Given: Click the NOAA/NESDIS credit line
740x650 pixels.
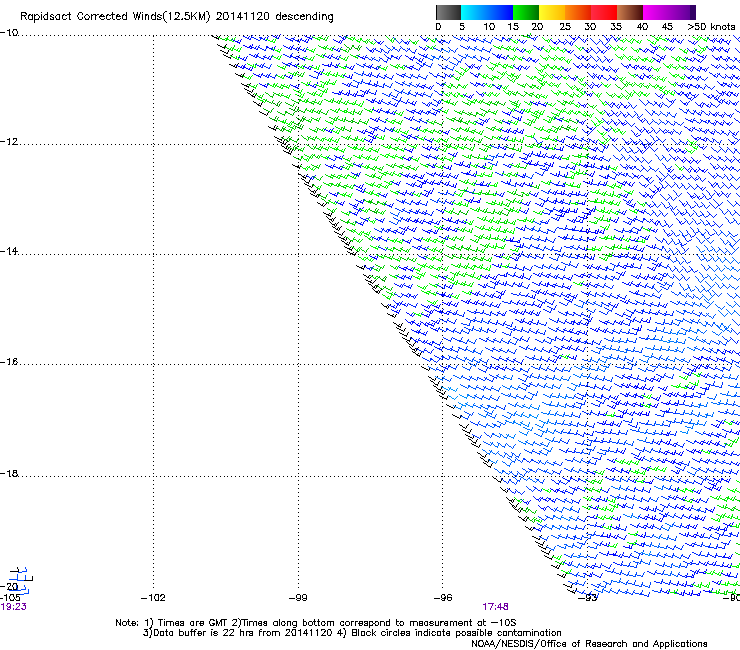Looking at the screenshot, I should tap(589, 644).
